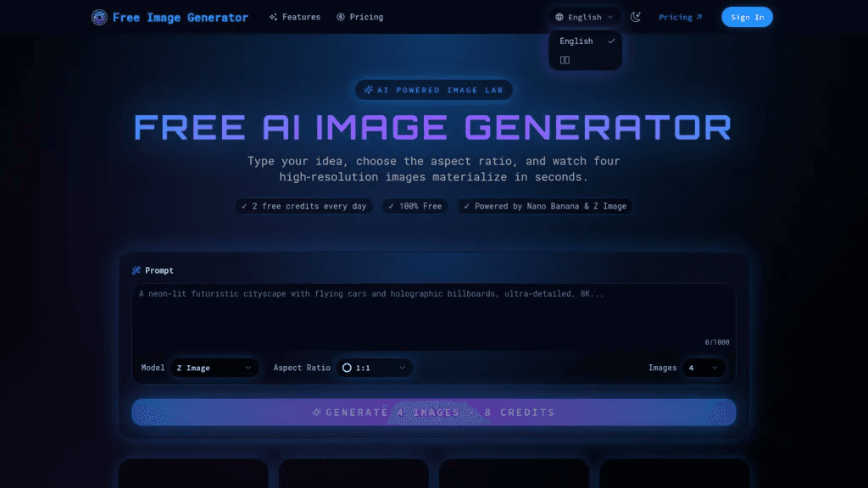Viewport: 868px width, 488px height.
Task: Click the Free Image Generator logo icon
Action: [x=99, y=17]
